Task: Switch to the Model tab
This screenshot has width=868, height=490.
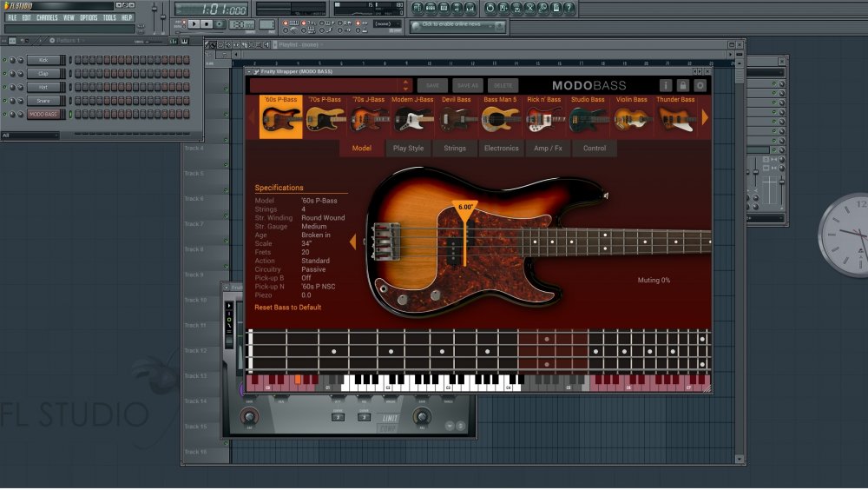Action: [x=361, y=148]
